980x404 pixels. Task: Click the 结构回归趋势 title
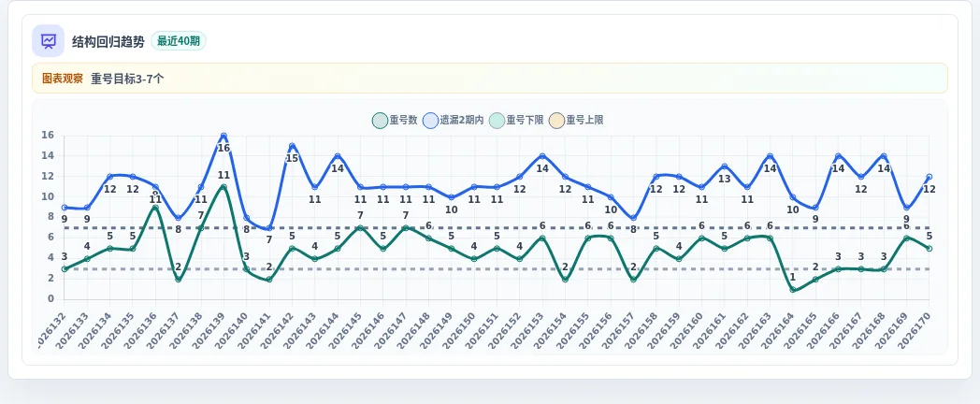(108, 41)
